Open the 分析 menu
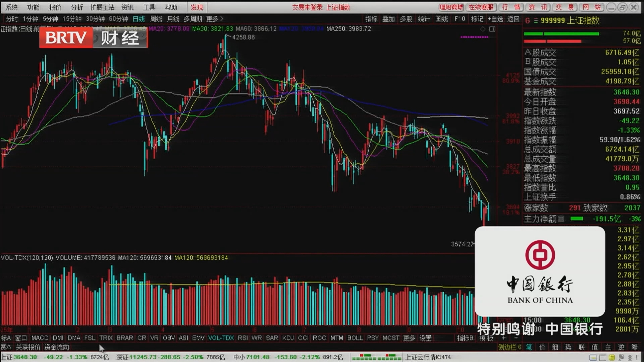 (77, 7)
